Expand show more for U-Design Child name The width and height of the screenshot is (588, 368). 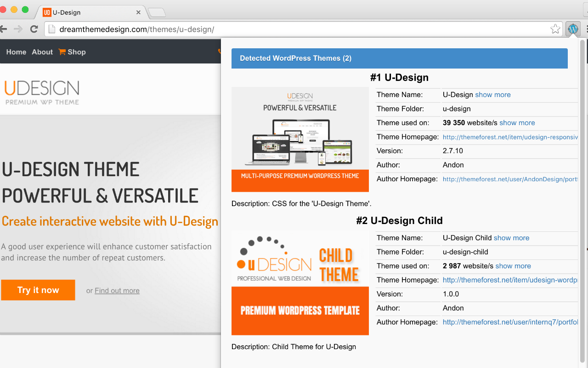coord(511,238)
